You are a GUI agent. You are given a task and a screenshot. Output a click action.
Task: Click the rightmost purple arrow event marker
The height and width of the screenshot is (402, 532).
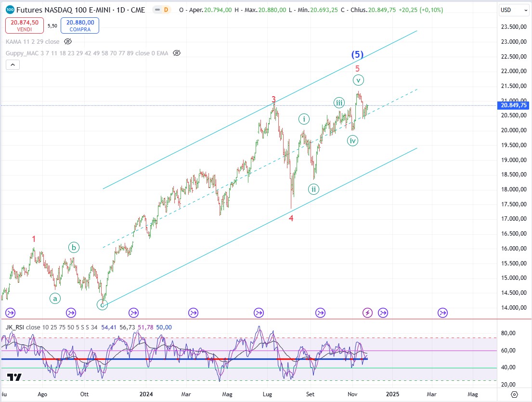(442, 313)
